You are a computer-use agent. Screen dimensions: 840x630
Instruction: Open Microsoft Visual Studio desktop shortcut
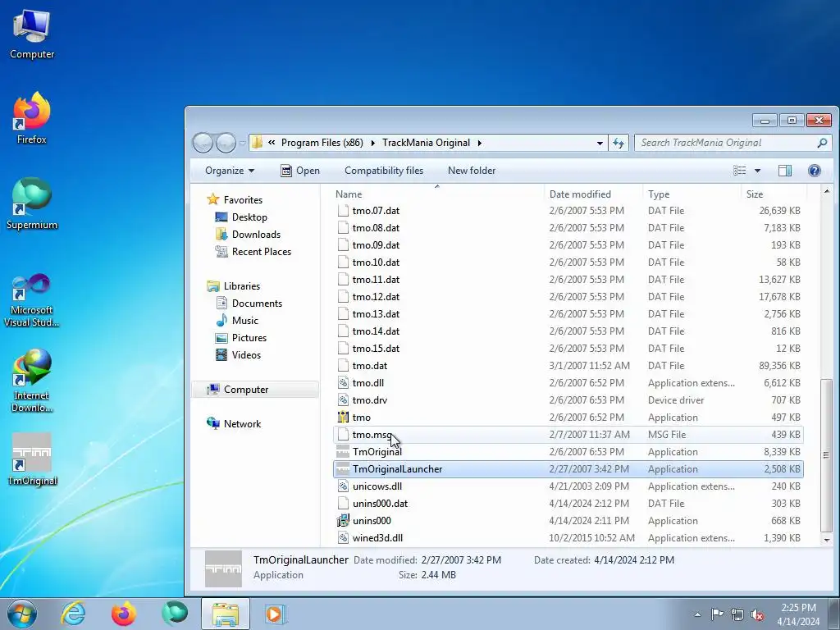(32, 300)
